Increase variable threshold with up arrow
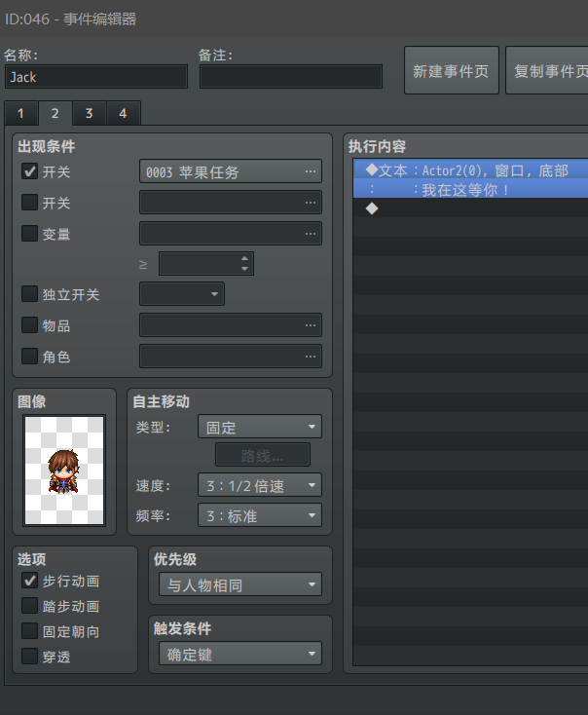Viewport: 588px width, 715px height. pos(244,258)
